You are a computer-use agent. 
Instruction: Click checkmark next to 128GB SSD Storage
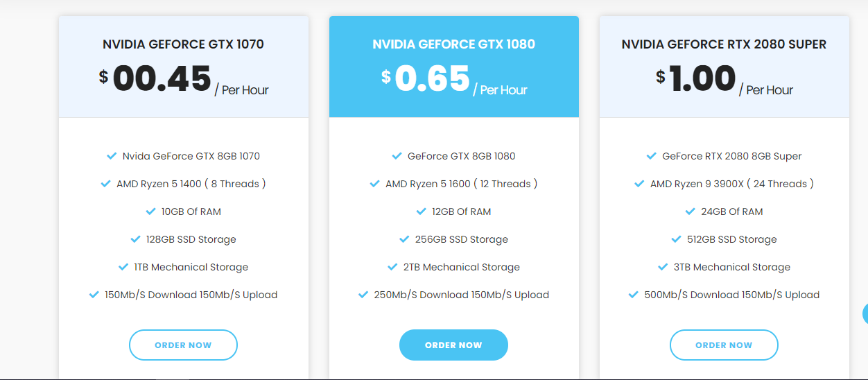coord(135,239)
